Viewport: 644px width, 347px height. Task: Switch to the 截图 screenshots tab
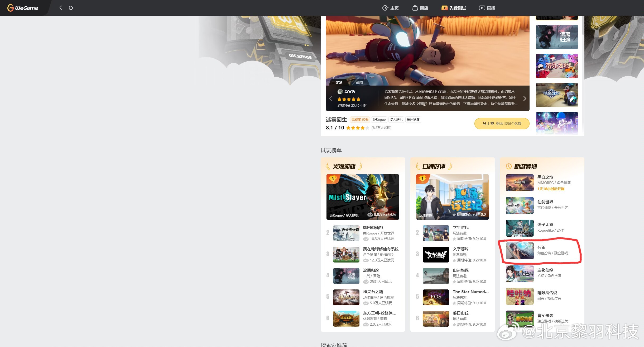[x=359, y=82]
